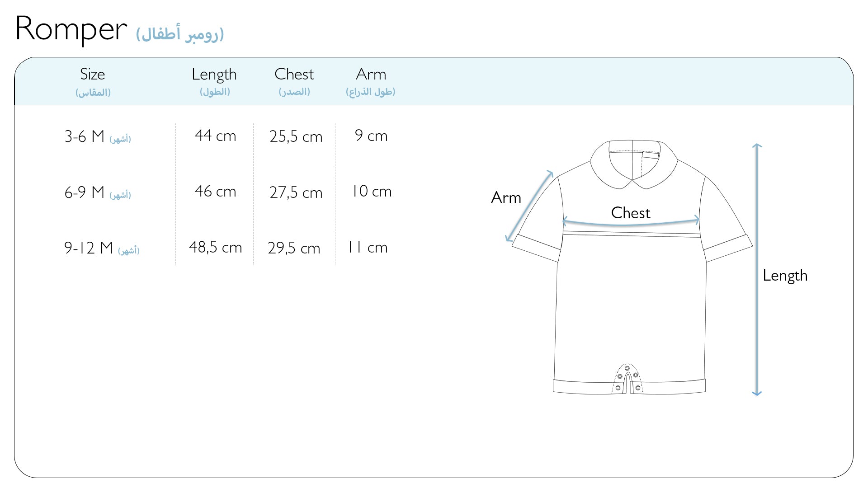
Task: Click the Arabic romper title in blue
Action: point(180,34)
